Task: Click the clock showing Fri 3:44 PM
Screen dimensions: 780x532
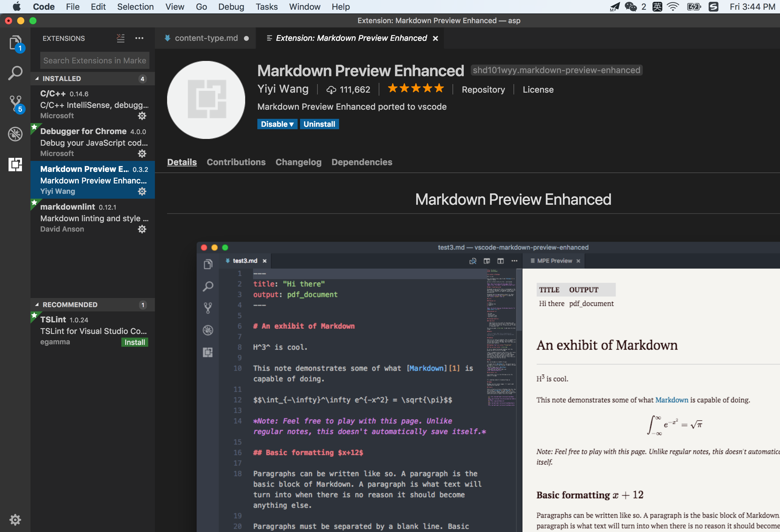Action: [x=752, y=7]
